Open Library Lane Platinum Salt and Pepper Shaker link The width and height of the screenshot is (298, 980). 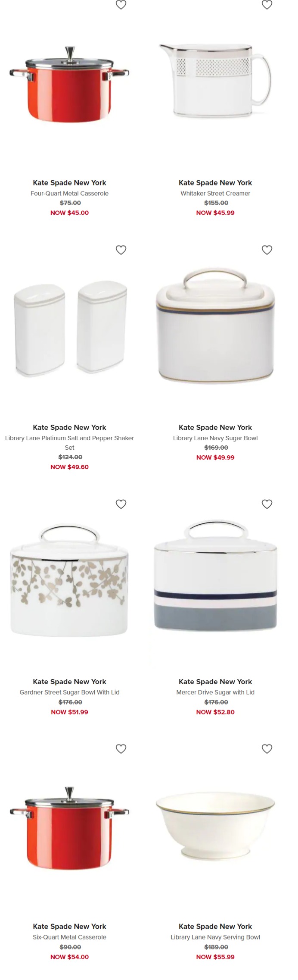coord(69,443)
